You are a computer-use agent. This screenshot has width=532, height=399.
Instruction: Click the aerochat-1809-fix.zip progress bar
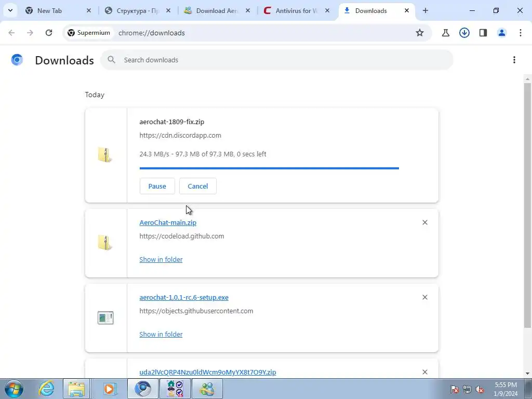269,168
